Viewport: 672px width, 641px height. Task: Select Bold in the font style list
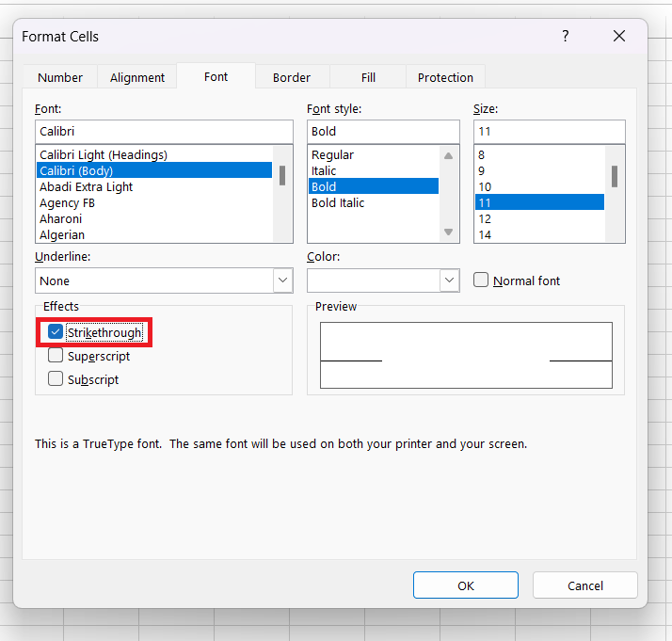click(374, 186)
